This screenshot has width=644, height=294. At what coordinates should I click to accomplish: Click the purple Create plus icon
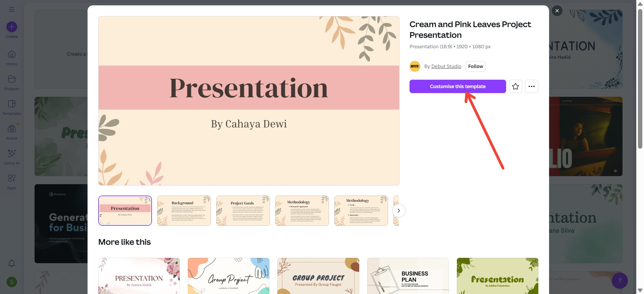coord(12,27)
